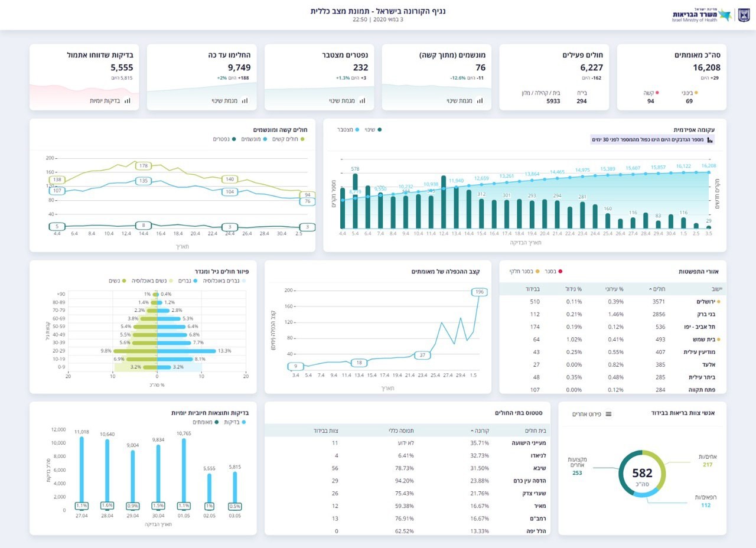Open the hamburger list icon for other staff
The image size is (756, 548).
608,414
